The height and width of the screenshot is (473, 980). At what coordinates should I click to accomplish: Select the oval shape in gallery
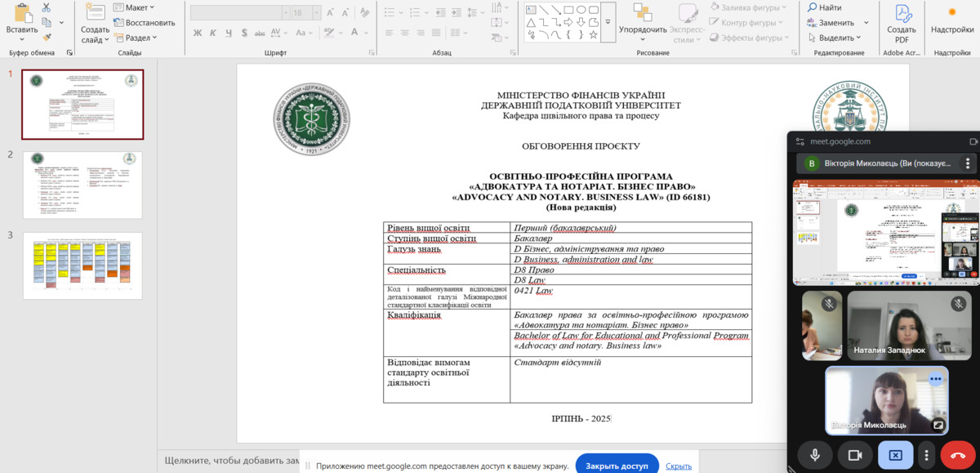click(x=581, y=10)
